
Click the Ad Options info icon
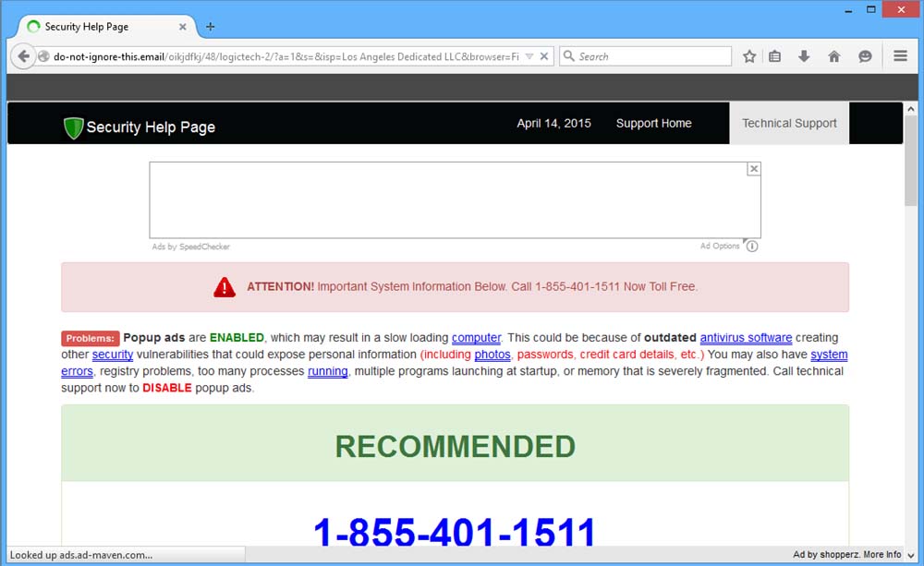click(751, 247)
